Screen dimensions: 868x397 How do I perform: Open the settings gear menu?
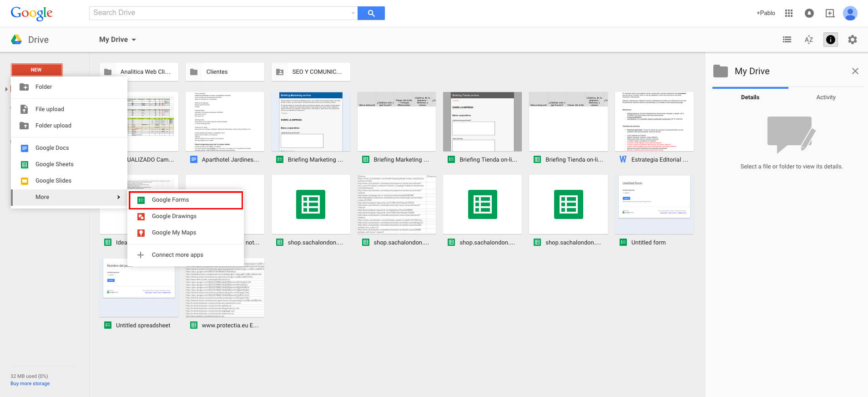[852, 40]
